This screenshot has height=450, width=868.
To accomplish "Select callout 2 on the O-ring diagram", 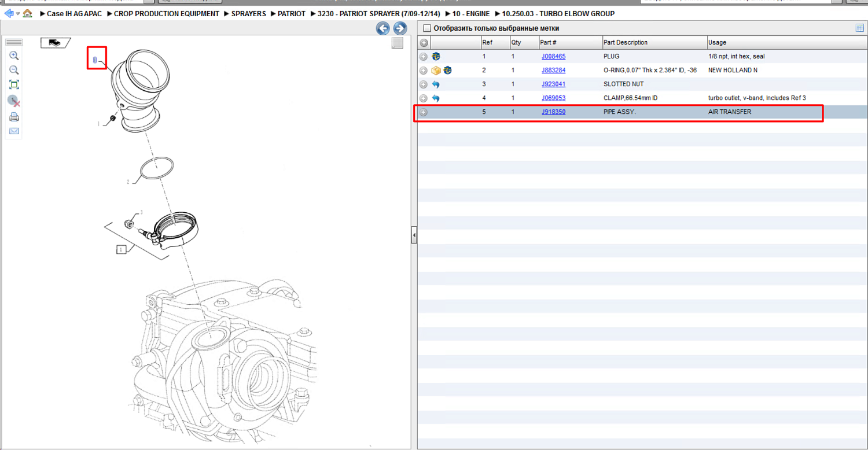I will [x=128, y=182].
